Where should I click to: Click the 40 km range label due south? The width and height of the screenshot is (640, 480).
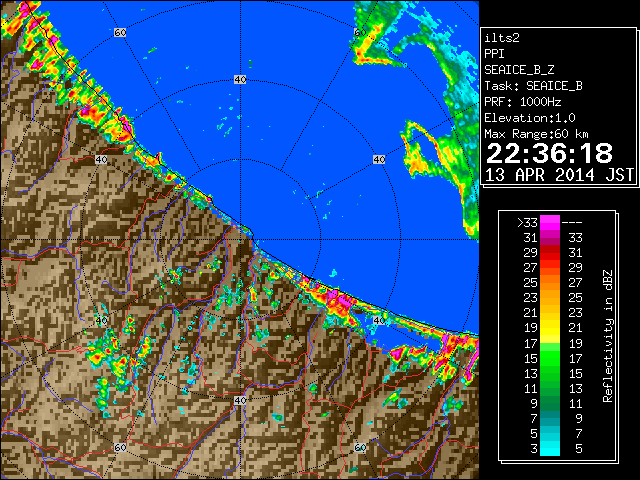pyautogui.click(x=240, y=400)
